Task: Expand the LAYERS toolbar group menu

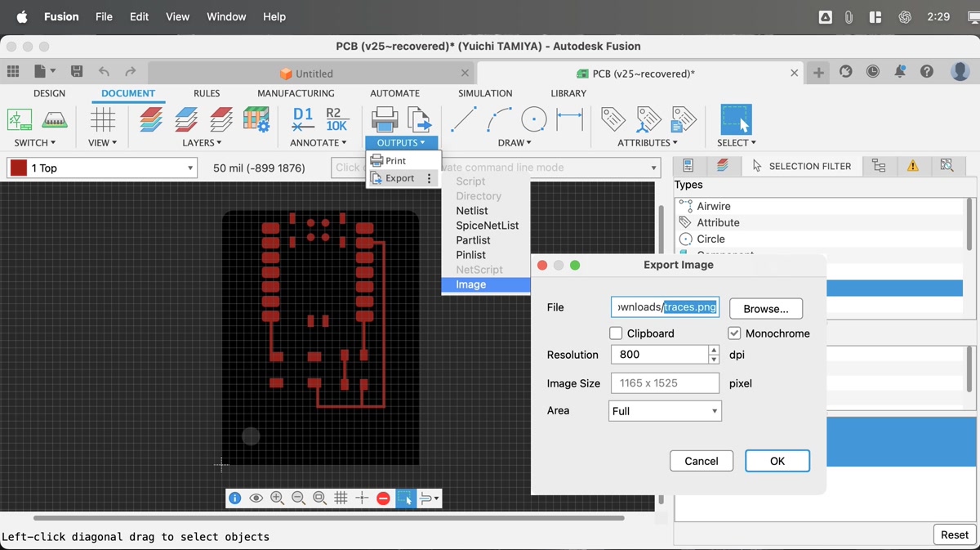Action: pos(202,143)
